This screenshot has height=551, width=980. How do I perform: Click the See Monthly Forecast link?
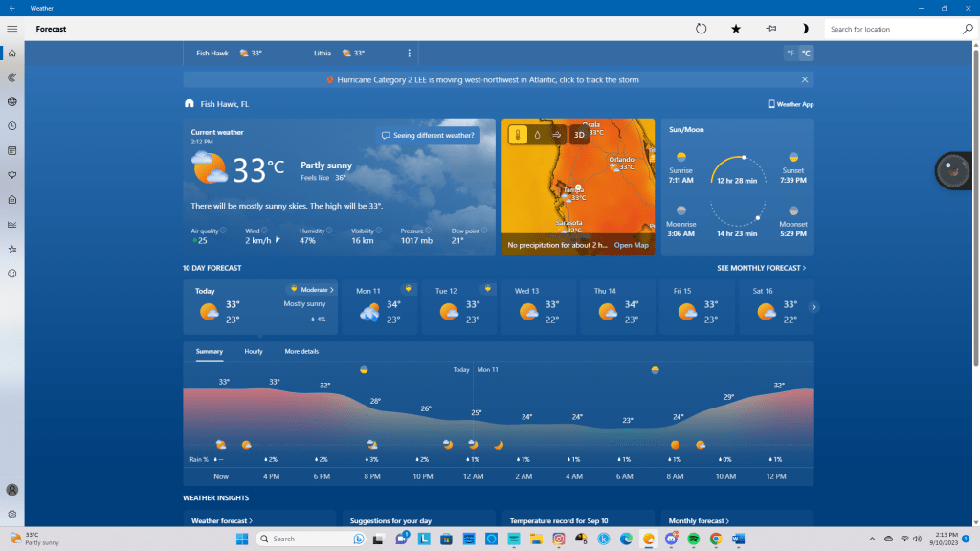point(761,269)
